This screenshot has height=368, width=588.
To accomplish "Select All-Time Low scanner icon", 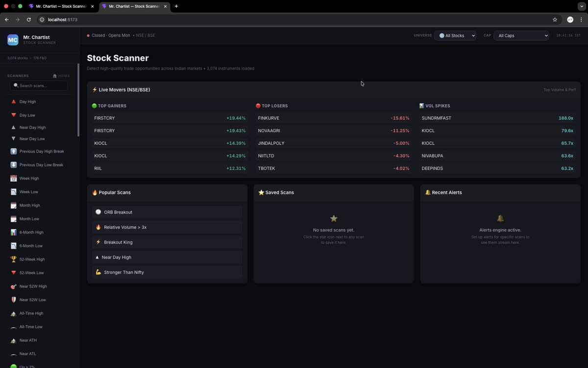I will coord(14,327).
